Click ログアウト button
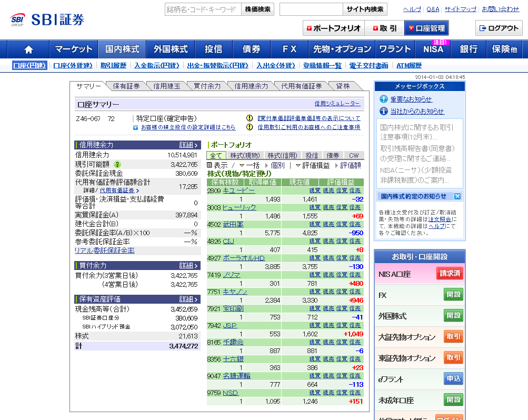Viewport: 528px width, 420px height. (499, 28)
